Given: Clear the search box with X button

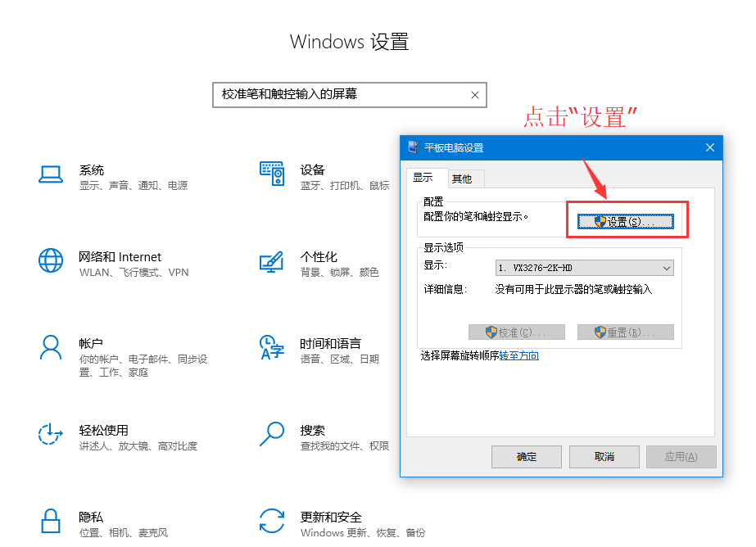Looking at the screenshot, I should [474, 95].
